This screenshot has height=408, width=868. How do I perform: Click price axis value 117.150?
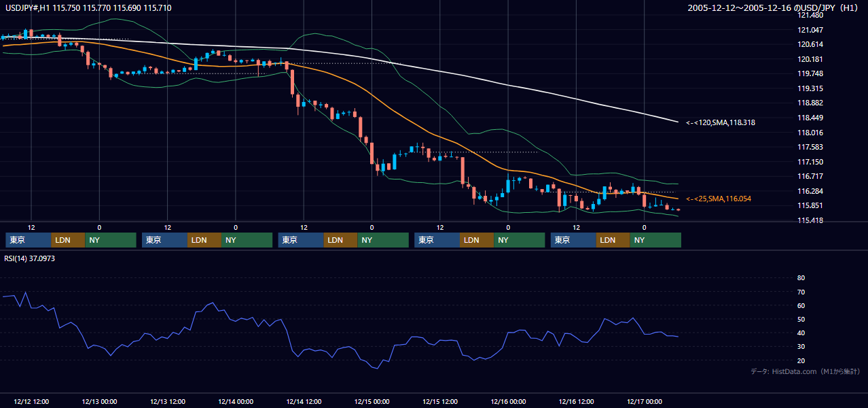(x=810, y=163)
